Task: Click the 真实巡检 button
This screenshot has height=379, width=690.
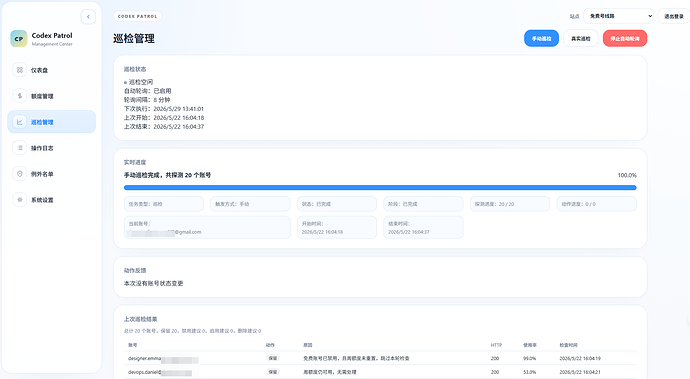Action: pyautogui.click(x=581, y=38)
